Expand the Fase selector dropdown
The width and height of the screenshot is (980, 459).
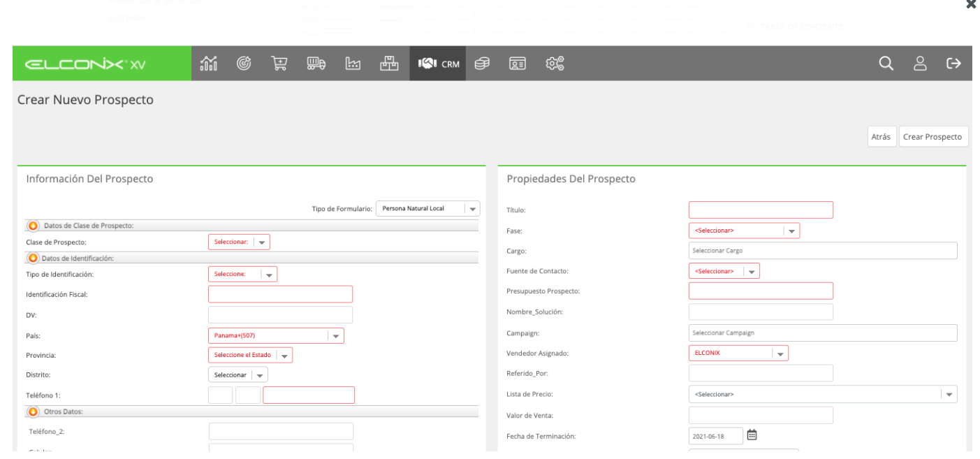744,230
